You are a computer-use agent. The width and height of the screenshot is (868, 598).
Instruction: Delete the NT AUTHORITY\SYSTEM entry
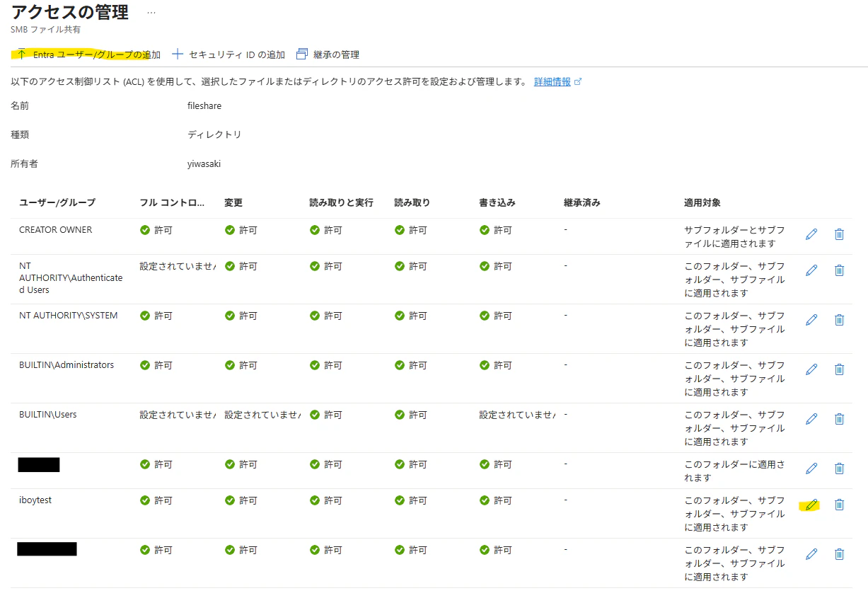(x=839, y=320)
